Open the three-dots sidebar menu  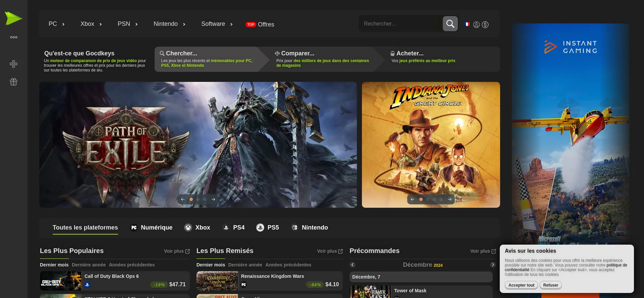coord(13,37)
